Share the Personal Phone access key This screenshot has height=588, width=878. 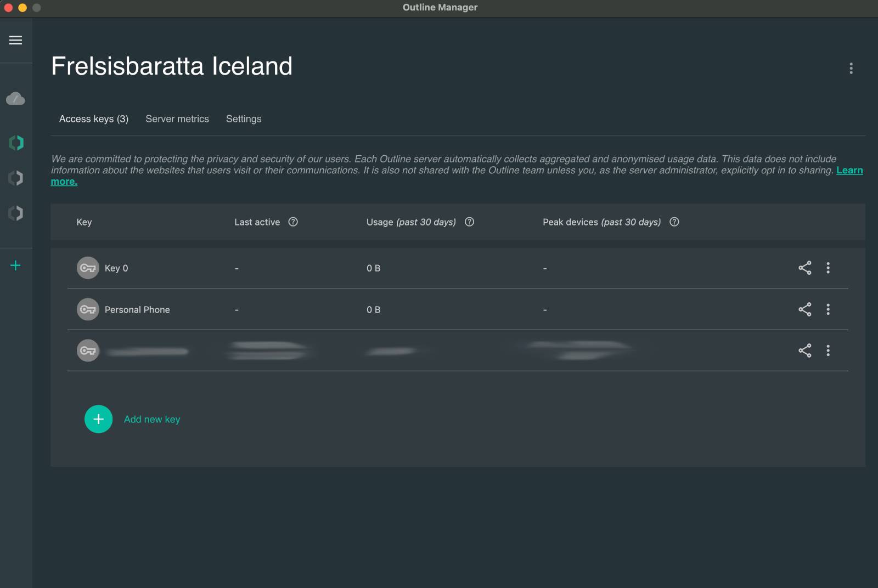pyautogui.click(x=804, y=309)
